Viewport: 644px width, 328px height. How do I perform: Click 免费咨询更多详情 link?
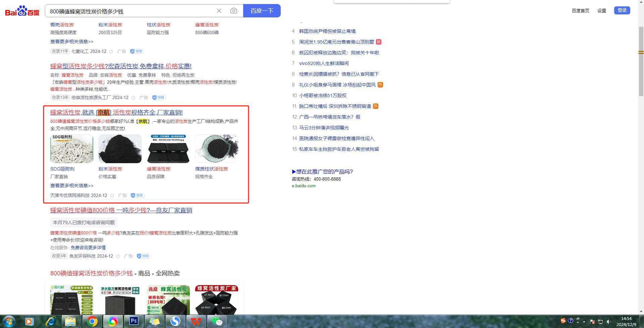pos(88,248)
